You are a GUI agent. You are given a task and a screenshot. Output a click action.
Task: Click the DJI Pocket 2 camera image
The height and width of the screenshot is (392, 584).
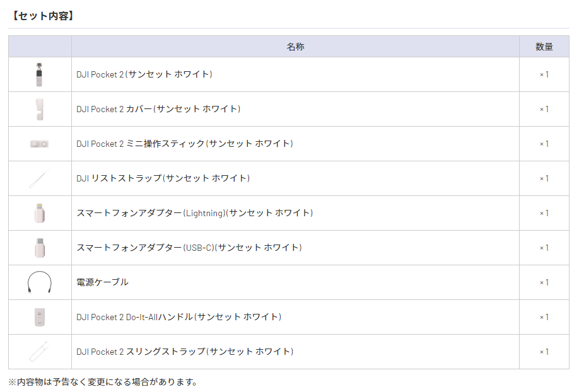tap(40, 74)
